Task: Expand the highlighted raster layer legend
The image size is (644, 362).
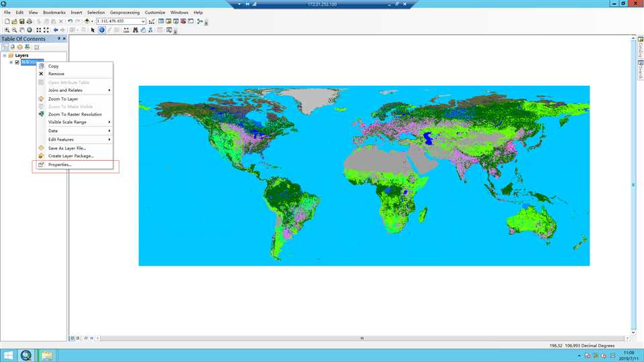Action: tap(11, 62)
